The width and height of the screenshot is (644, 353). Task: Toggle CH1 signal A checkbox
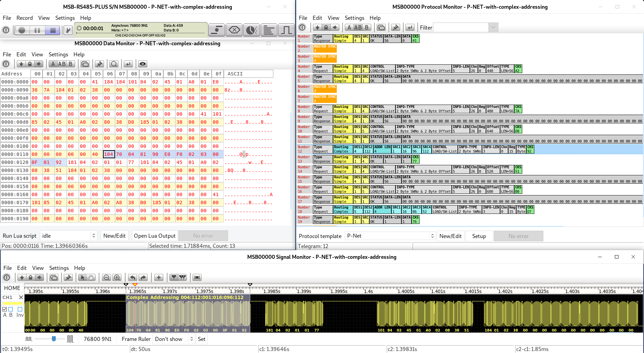point(5,309)
